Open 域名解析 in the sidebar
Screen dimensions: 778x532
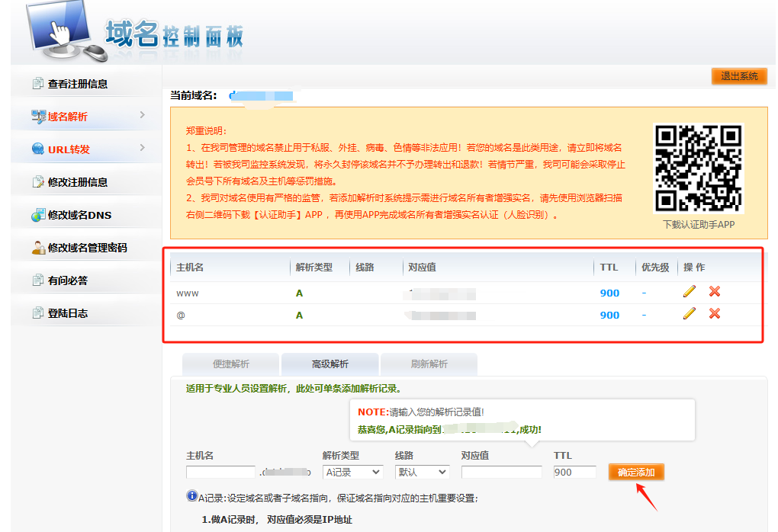[67, 117]
